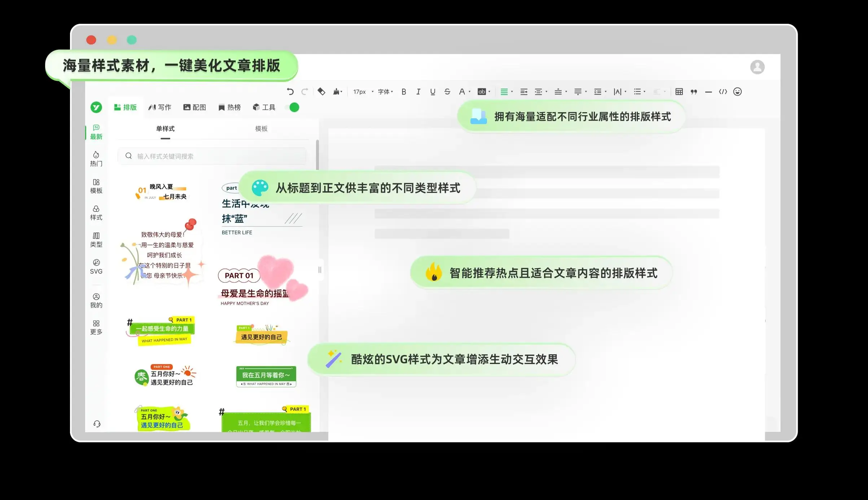Switch off the green toggle beside 工具
This screenshot has height=500, width=868.
click(292, 107)
